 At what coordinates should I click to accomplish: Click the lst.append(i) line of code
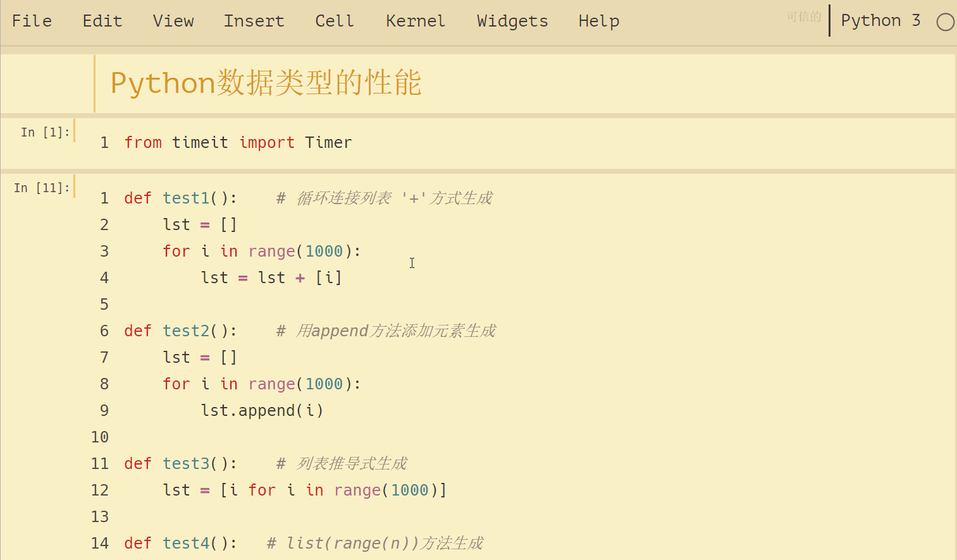[x=262, y=410]
